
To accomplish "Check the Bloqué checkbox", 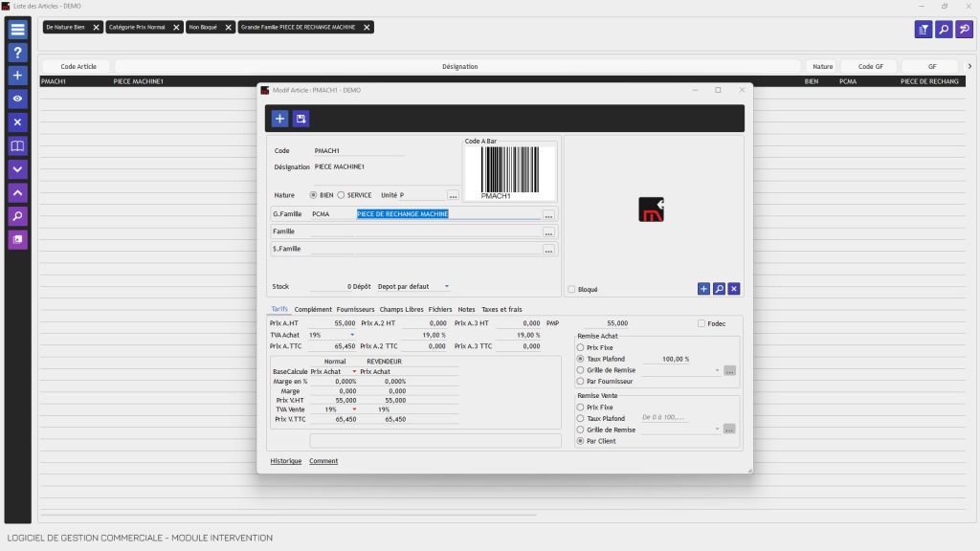I will coord(571,289).
